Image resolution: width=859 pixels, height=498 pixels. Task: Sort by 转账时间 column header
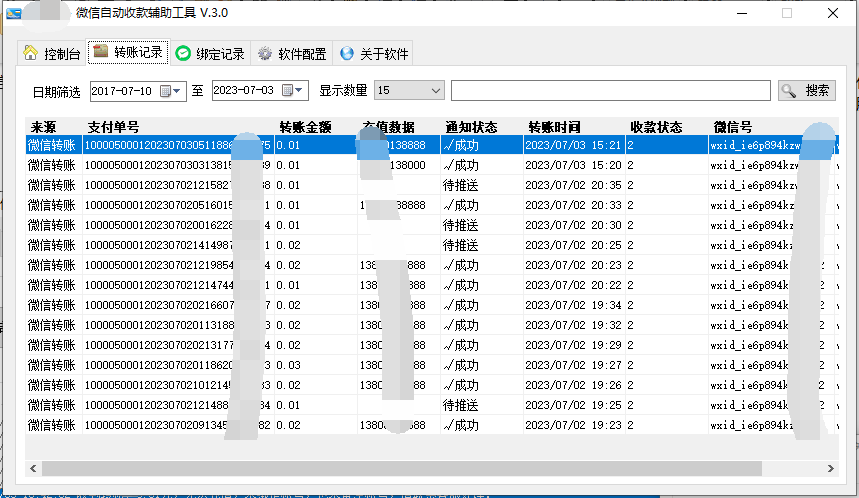(x=555, y=127)
